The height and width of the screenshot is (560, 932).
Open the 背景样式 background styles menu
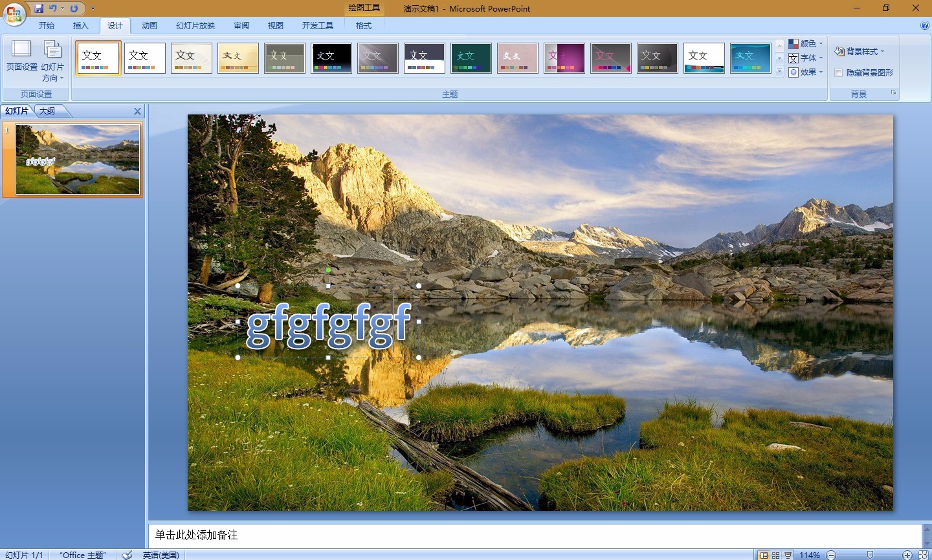pos(860,51)
